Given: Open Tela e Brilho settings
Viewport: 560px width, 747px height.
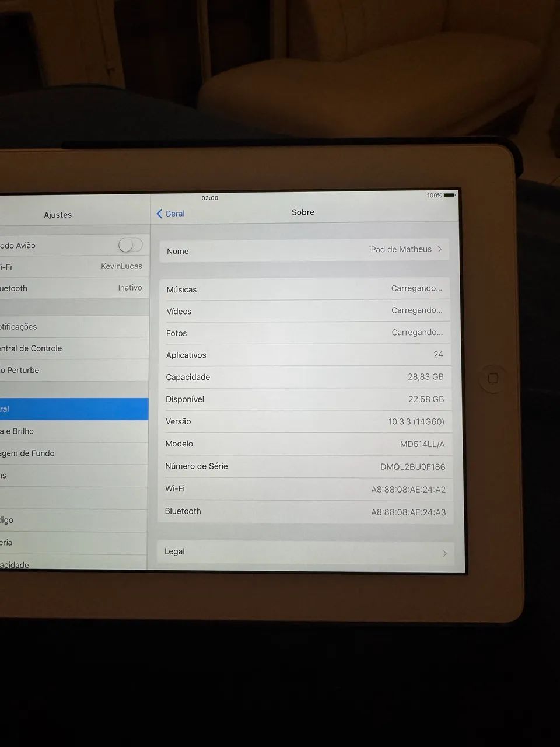Looking at the screenshot, I should tap(74, 431).
